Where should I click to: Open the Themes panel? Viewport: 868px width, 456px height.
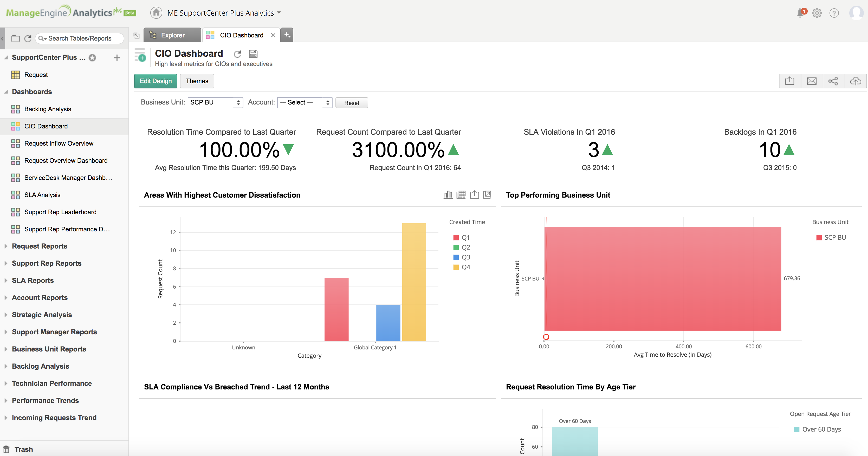coord(197,81)
